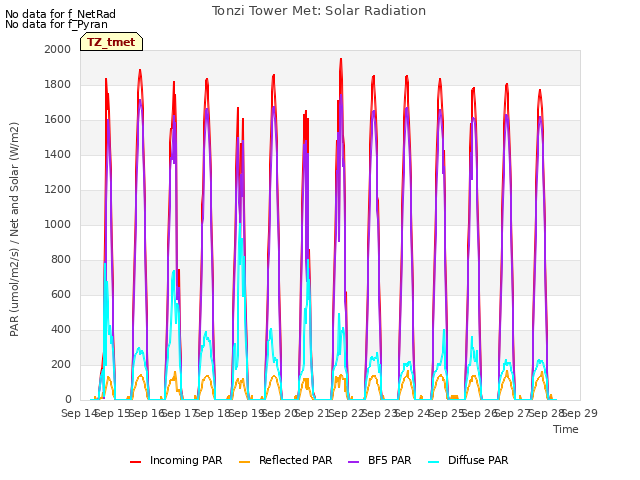Click the 2000 y-axis tick label
Viewport: 640px width, 480px height.
[x=58, y=49]
